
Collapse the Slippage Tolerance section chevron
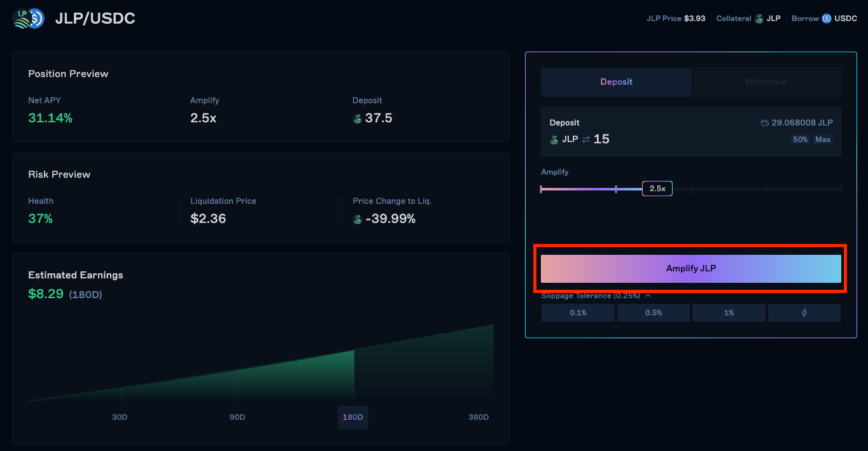click(x=648, y=296)
